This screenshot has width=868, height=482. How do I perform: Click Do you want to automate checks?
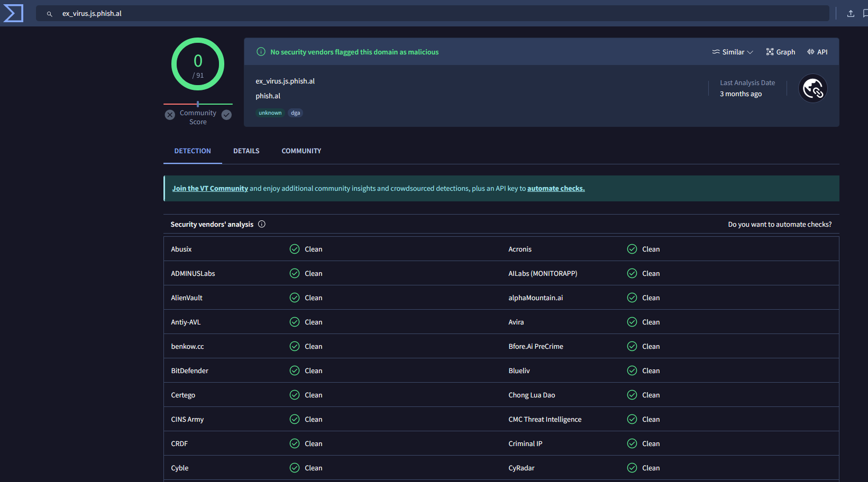tap(779, 225)
